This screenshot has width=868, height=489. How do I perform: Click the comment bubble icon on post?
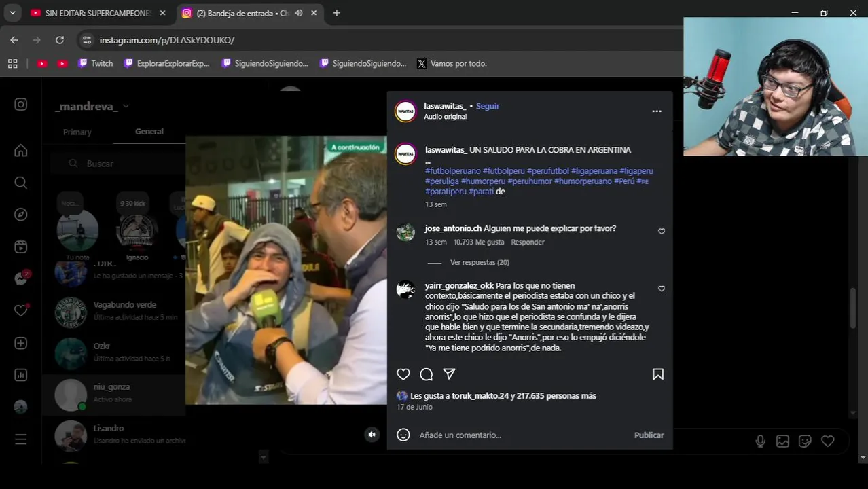pos(427,374)
